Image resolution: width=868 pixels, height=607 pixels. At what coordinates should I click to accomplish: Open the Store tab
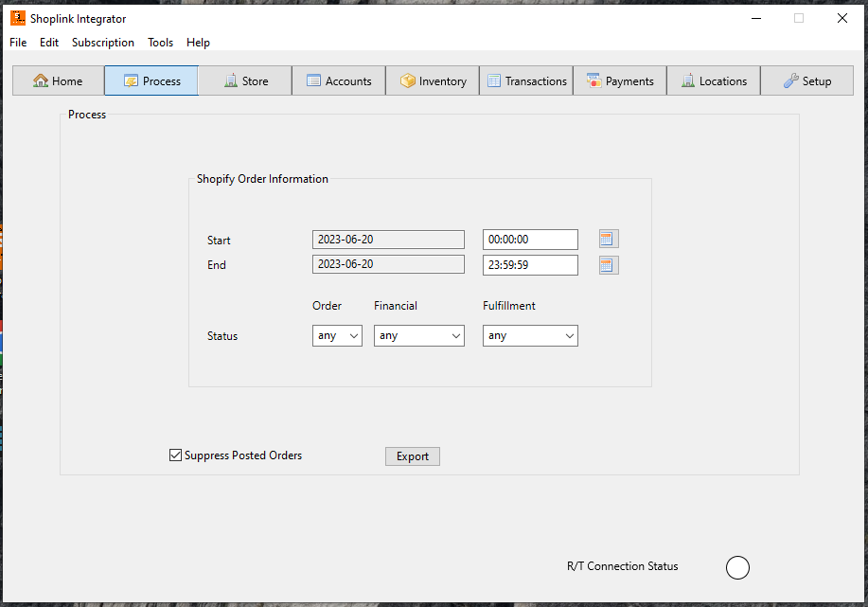pyautogui.click(x=245, y=80)
